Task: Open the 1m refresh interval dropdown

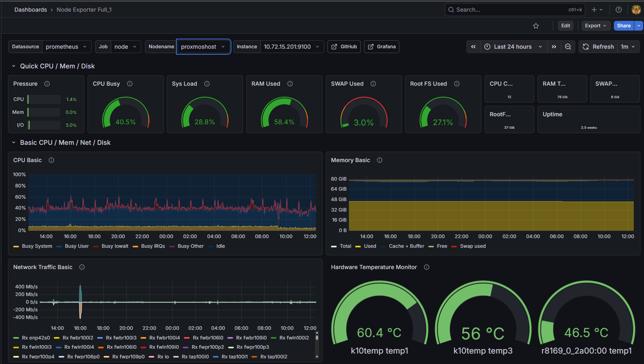Action: click(628, 47)
